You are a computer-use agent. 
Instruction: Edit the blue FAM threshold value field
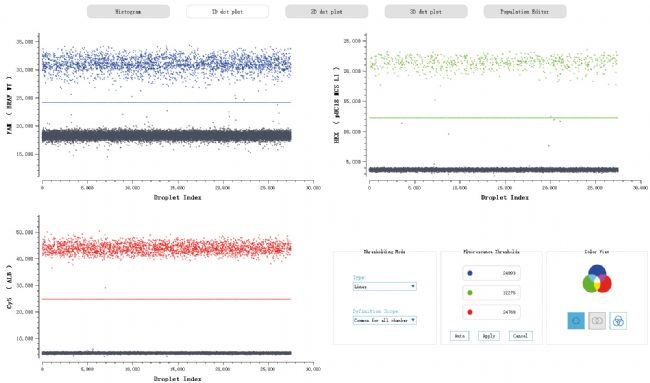point(491,273)
